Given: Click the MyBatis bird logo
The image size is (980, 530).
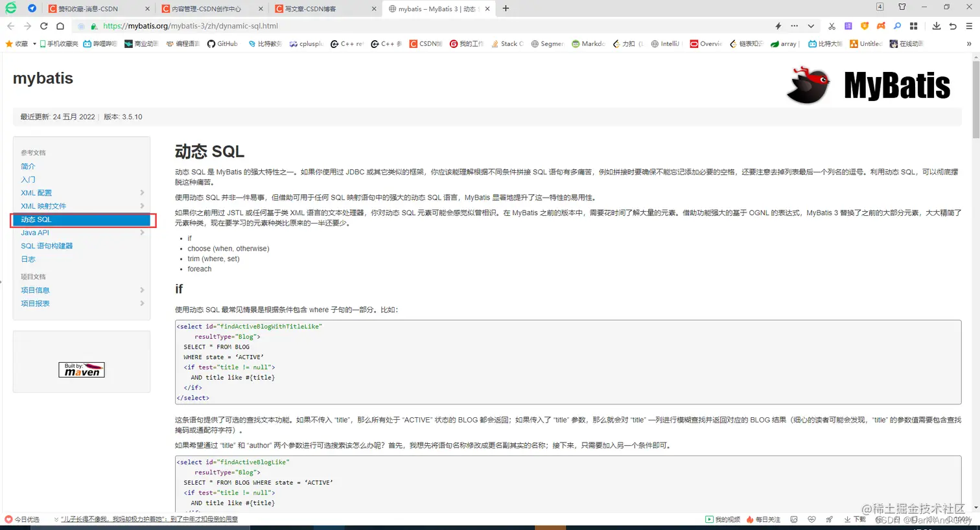Looking at the screenshot, I should tap(869, 85).
